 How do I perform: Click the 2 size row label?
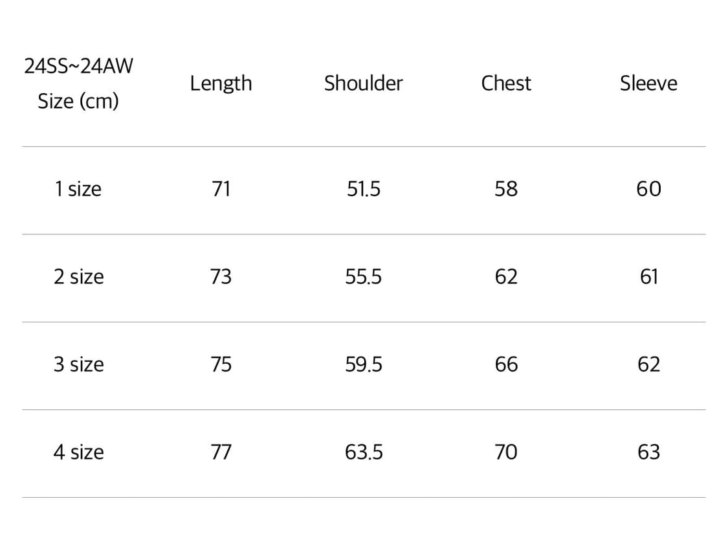click(x=78, y=277)
